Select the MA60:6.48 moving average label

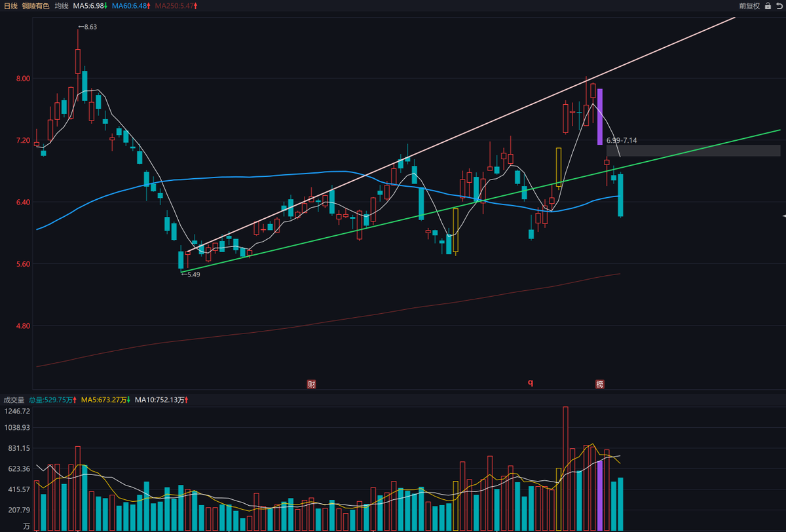coord(130,6)
